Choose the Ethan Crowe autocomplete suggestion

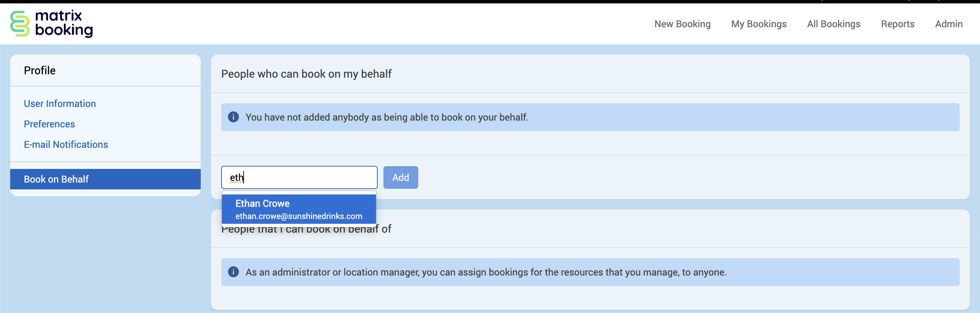299,209
